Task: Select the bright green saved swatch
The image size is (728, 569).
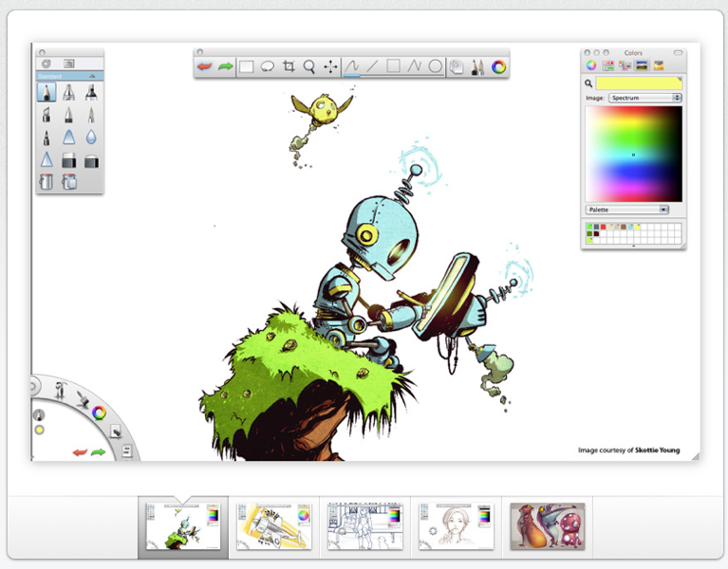Action: (589, 227)
